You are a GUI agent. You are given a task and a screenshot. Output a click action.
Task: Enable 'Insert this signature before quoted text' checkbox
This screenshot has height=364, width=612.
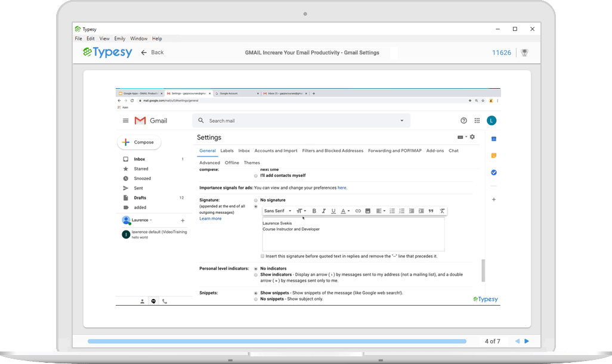pos(262,256)
